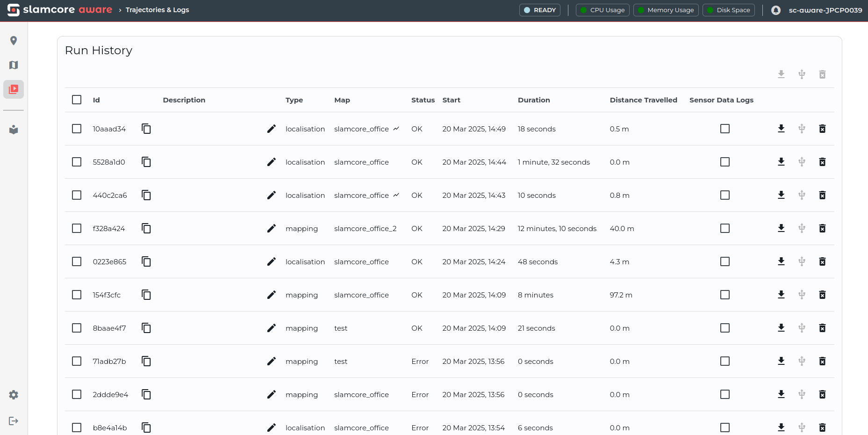Export run 5528a1d0 to USB

pos(802,162)
